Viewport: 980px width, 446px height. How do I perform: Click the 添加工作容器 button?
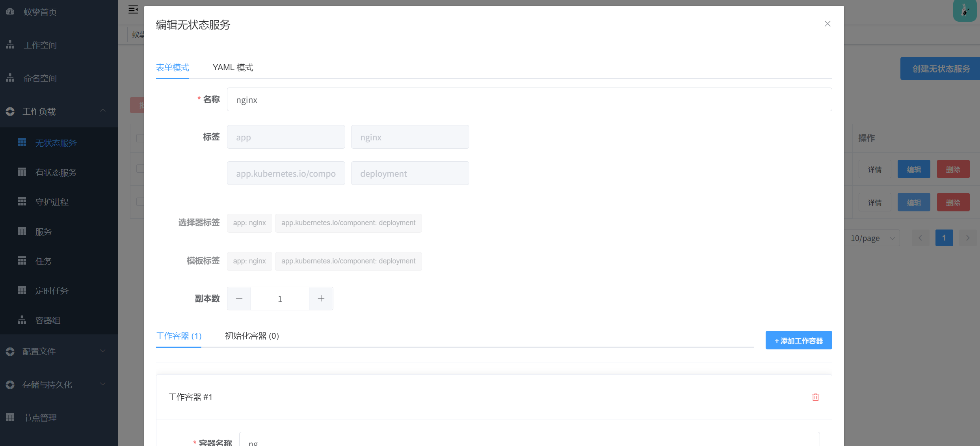coord(798,340)
